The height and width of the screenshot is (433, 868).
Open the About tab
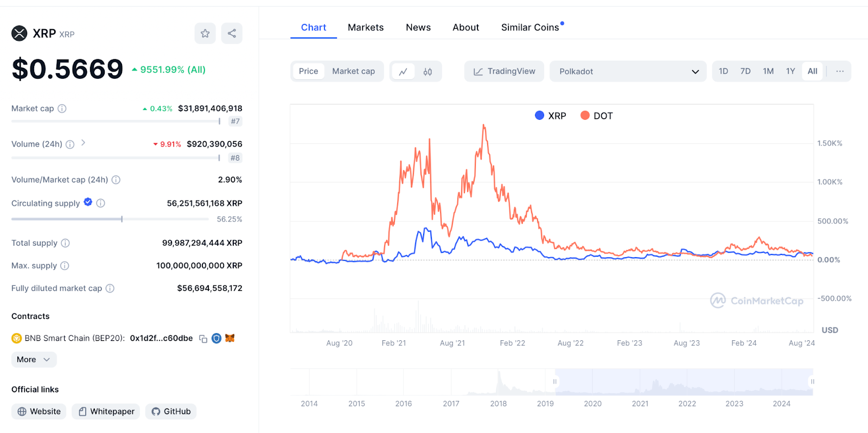(466, 28)
